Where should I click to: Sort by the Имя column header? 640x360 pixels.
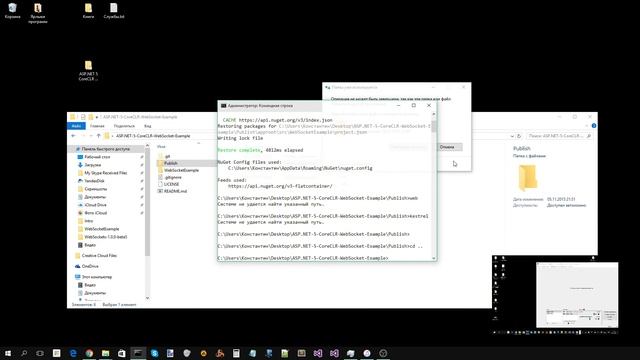pos(161,147)
